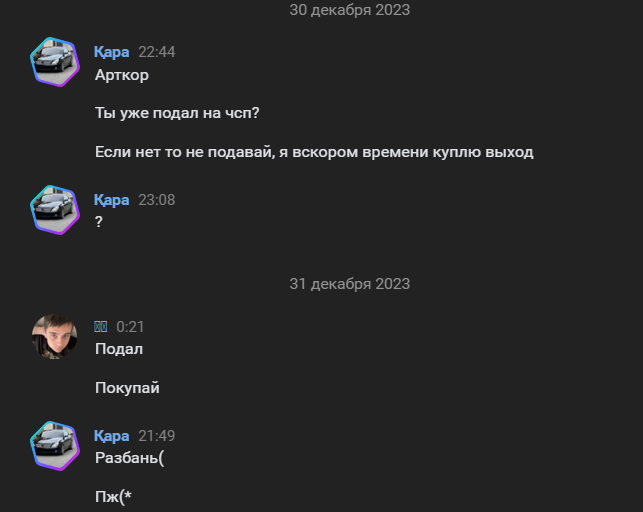The height and width of the screenshot is (512, 643).
Task: Select the message "Арткор"
Action: click(x=121, y=75)
